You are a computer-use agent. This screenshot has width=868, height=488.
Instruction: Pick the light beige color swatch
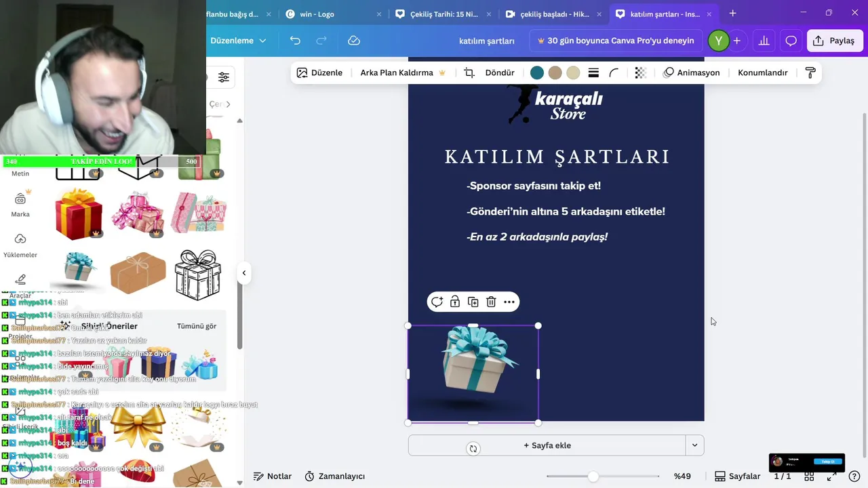coord(573,73)
